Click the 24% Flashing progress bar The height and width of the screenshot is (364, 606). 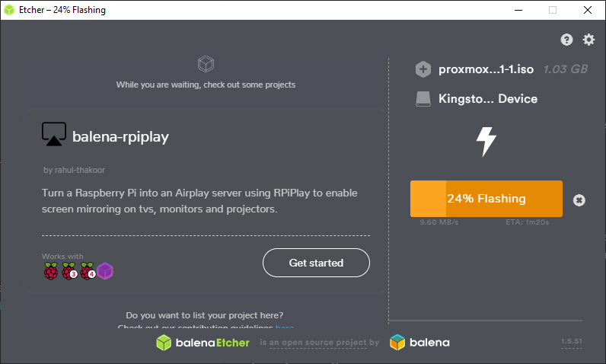[x=486, y=199]
